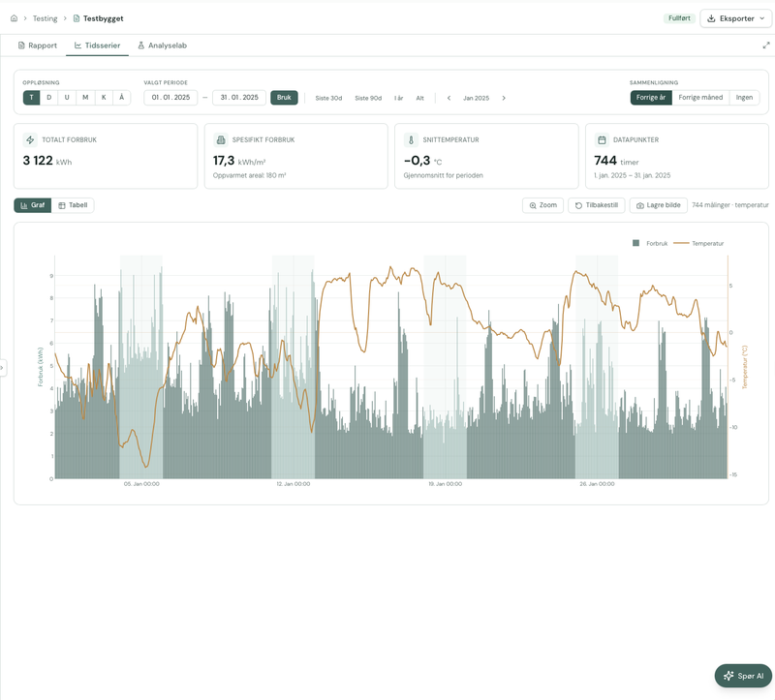Open the Spør AI assistant

click(x=743, y=676)
